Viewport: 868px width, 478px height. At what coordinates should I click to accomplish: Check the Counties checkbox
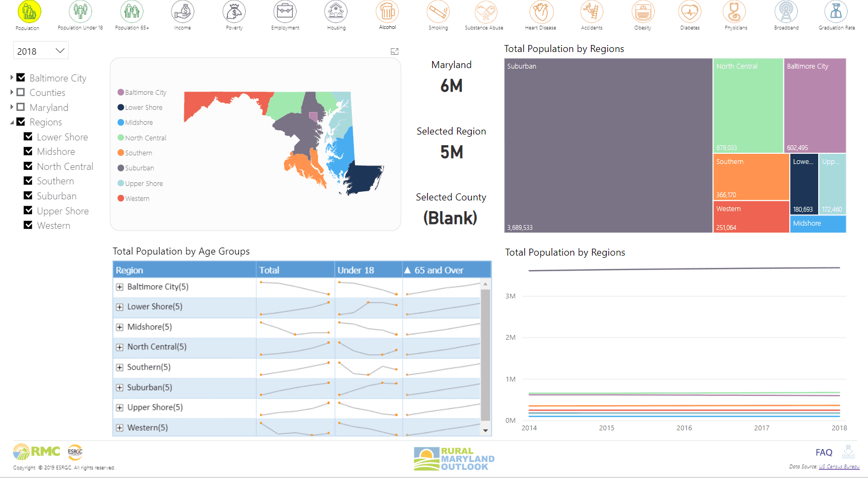coord(21,92)
